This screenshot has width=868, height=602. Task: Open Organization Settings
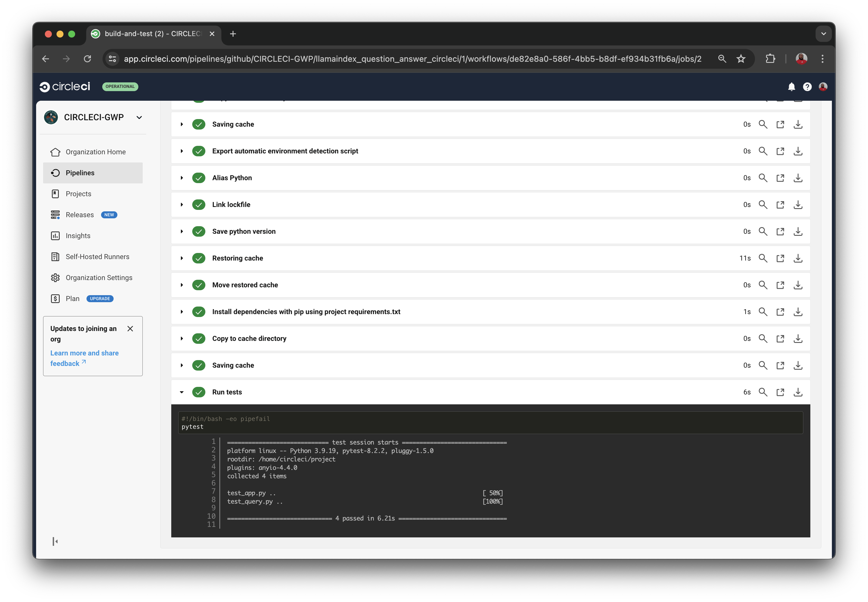click(x=99, y=277)
